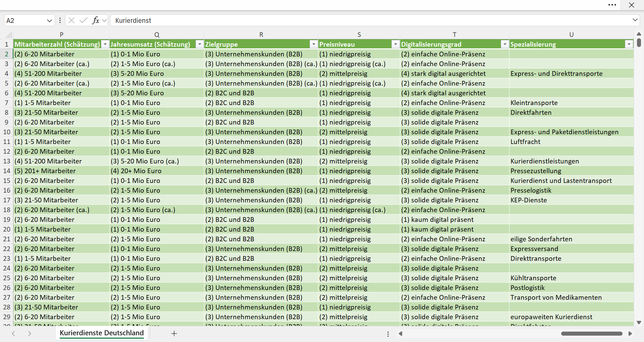Select column R header
644x342 pixels.
[261, 35]
